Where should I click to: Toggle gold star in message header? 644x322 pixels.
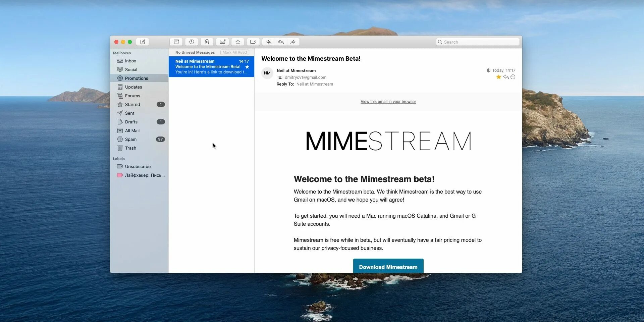coord(499,77)
